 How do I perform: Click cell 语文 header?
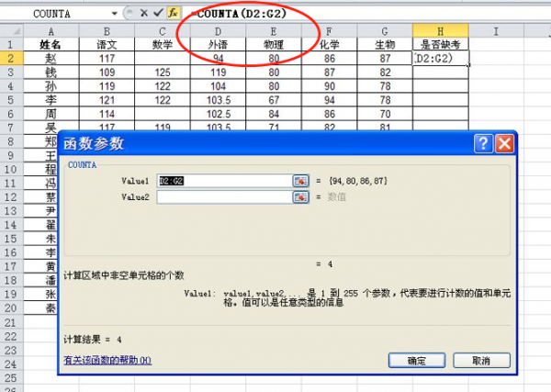coord(107,45)
